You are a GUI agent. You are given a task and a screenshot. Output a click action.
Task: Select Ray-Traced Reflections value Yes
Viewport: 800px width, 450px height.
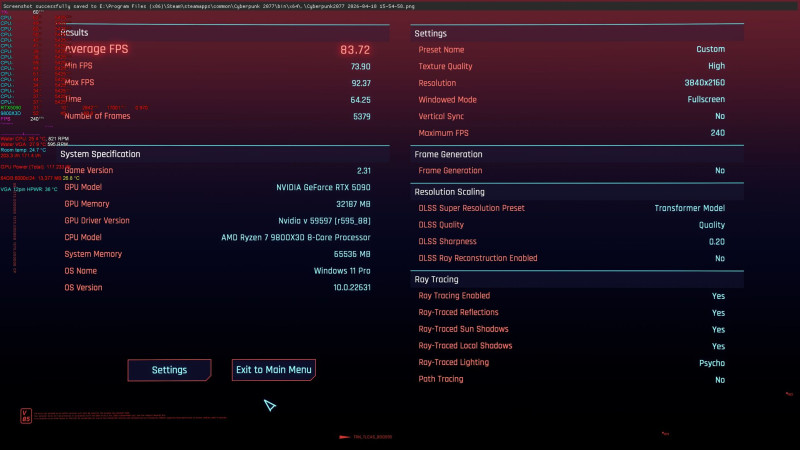pos(718,313)
